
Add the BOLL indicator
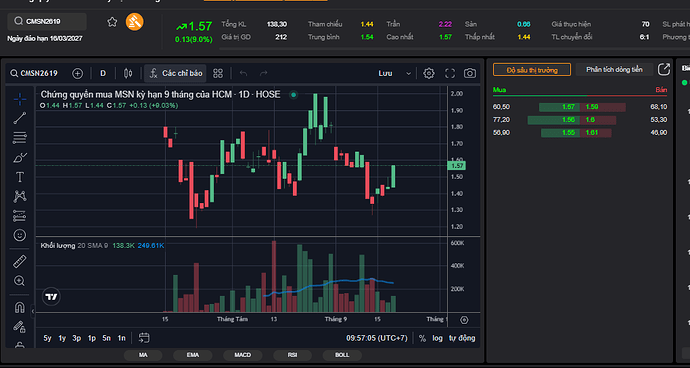[342, 355]
